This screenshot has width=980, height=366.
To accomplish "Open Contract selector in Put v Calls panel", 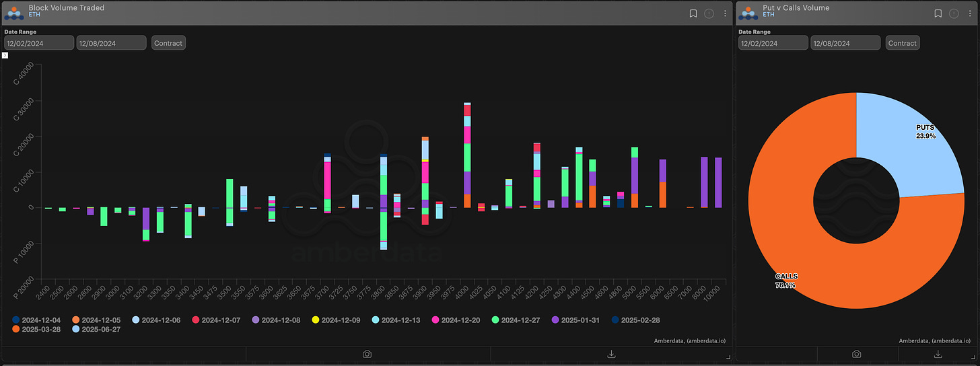I will tap(903, 43).
